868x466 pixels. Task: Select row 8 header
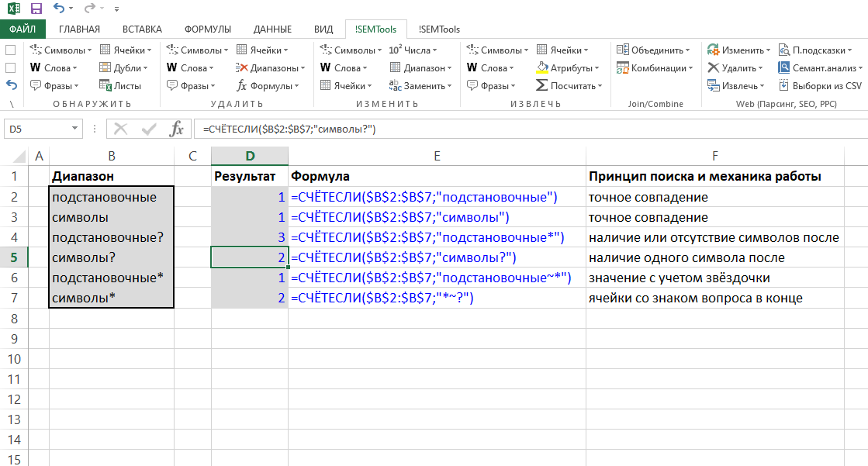click(x=14, y=318)
